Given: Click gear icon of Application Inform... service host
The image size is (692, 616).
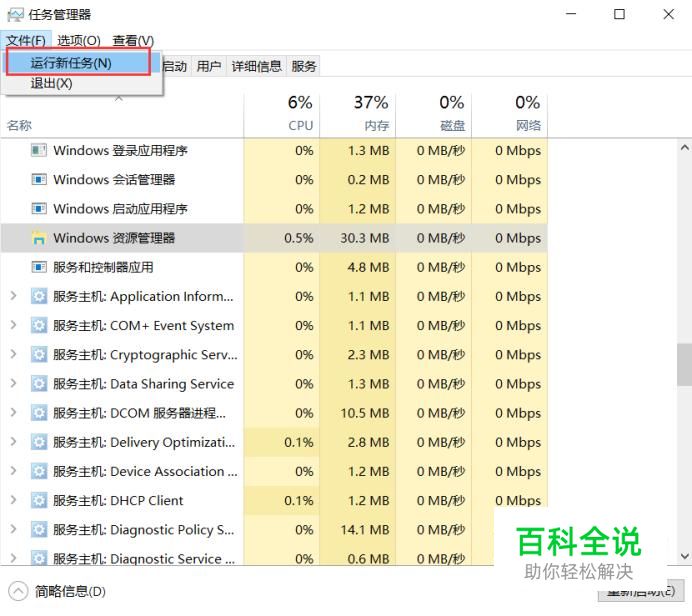Looking at the screenshot, I should coord(39,296).
